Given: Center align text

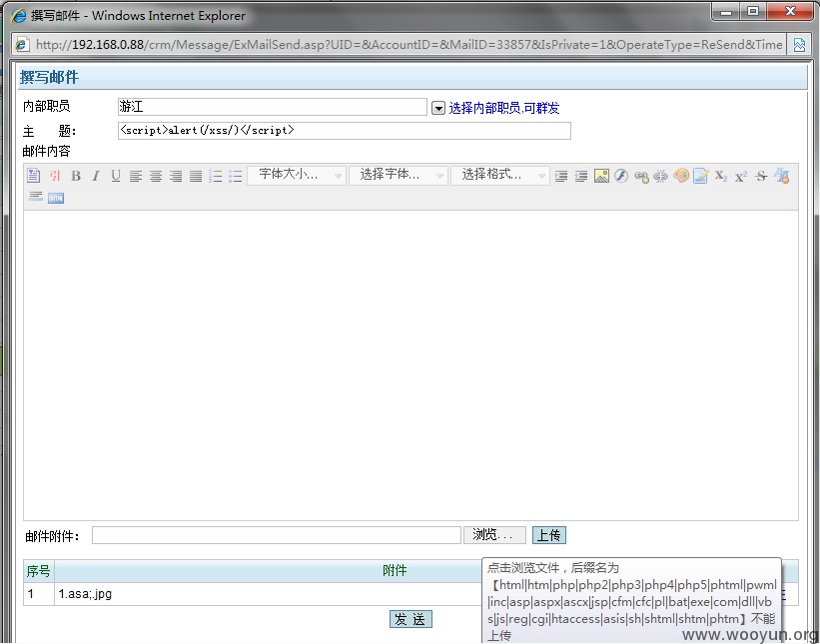Looking at the screenshot, I should 156,176.
